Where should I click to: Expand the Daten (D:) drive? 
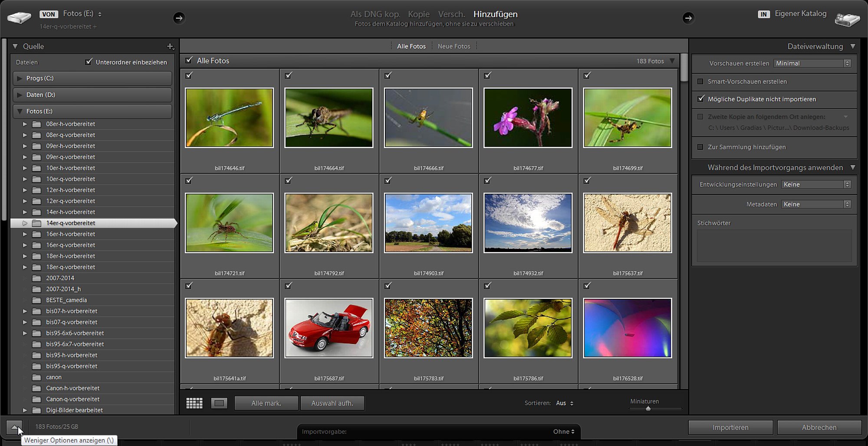tap(20, 95)
